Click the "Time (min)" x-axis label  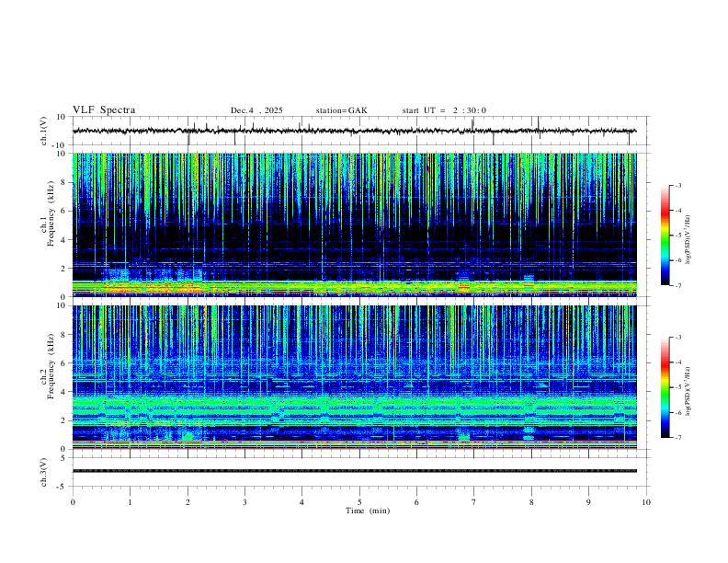point(368,511)
